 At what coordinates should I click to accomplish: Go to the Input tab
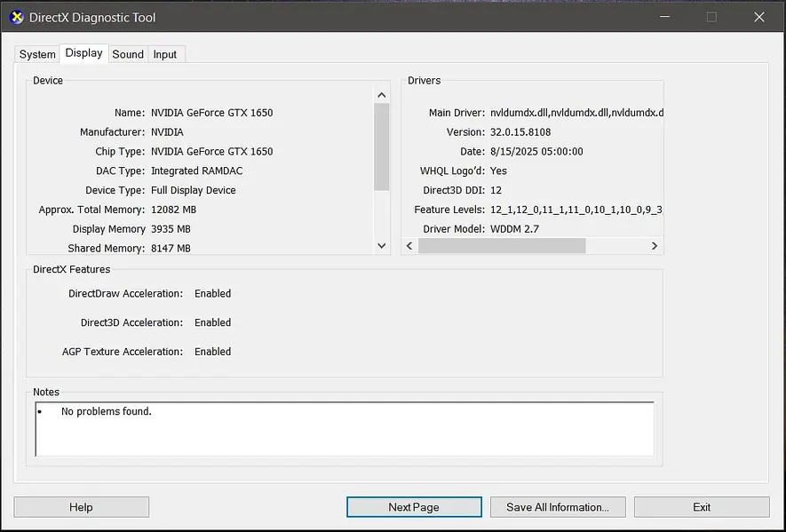(x=165, y=54)
